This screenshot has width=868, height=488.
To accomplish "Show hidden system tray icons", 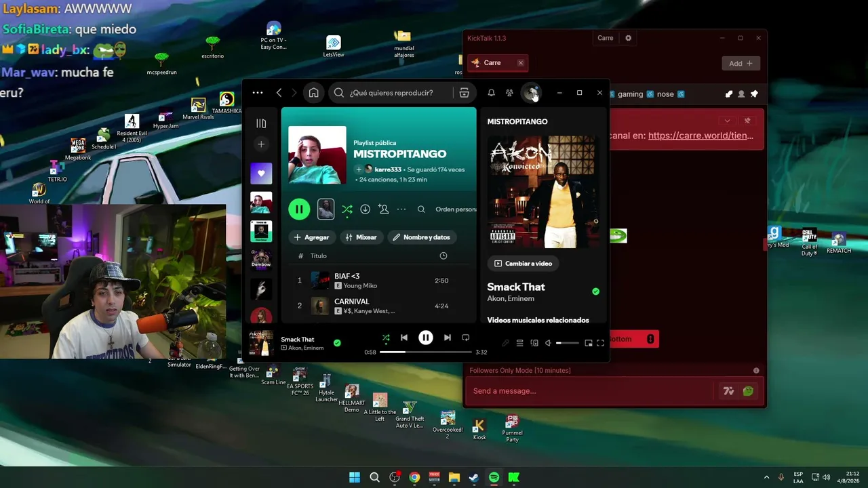I will 766,477.
